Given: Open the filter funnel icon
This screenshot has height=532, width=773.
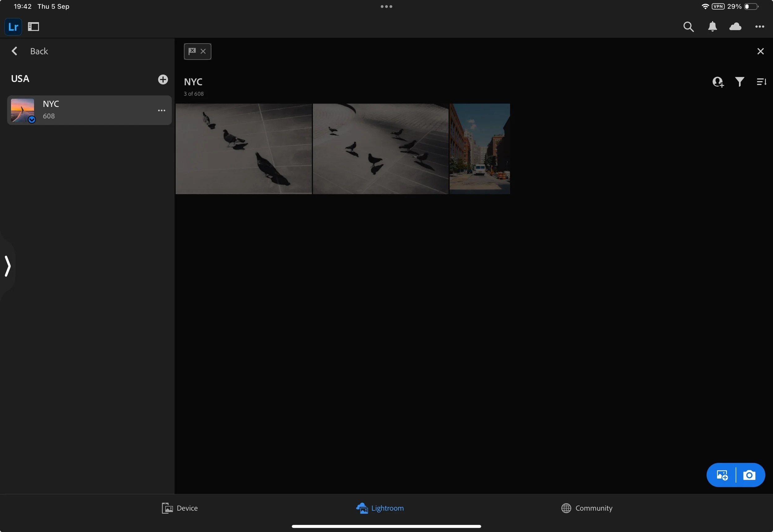Looking at the screenshot, I should [740, 82].
